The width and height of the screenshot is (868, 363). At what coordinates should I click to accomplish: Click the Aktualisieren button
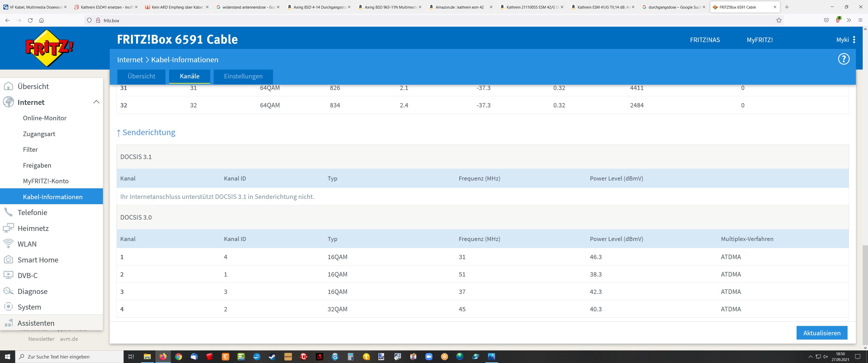822,333
